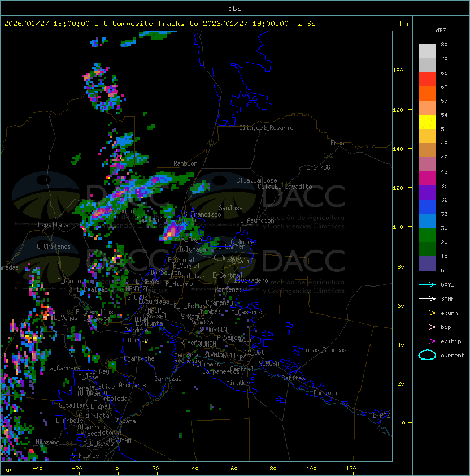This screenshot has height=476, width=470.
Task: Click the 'Lomas_Blancas' place label
Action: coord(324,350)
